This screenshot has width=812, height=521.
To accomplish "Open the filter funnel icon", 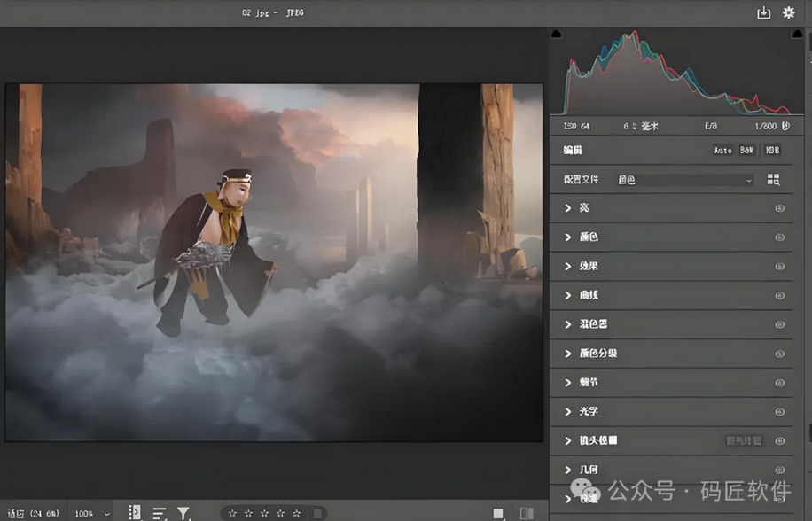I will point(183,513).
